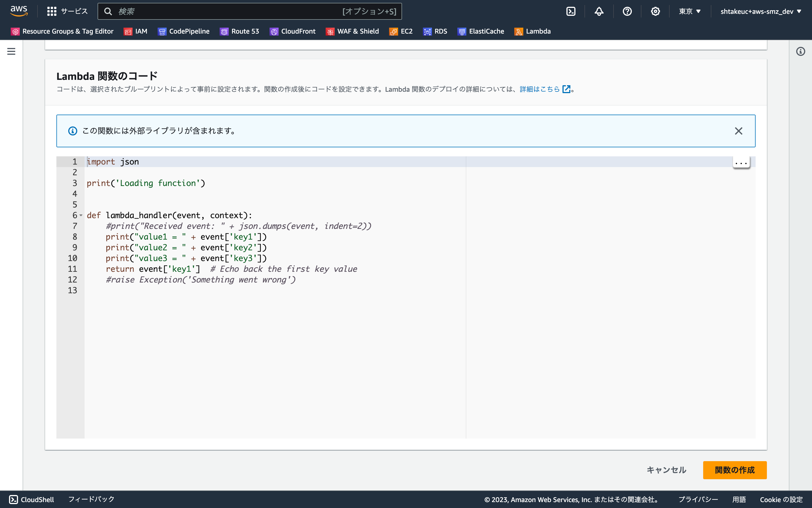Open the shtakeuc+aws-smz_dev account dropdown

point(761,11)
